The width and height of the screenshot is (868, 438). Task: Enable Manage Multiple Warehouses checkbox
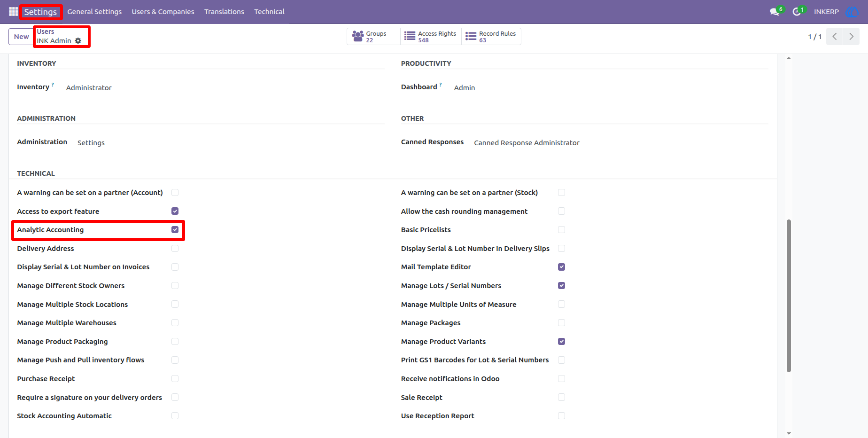(175, 323)
